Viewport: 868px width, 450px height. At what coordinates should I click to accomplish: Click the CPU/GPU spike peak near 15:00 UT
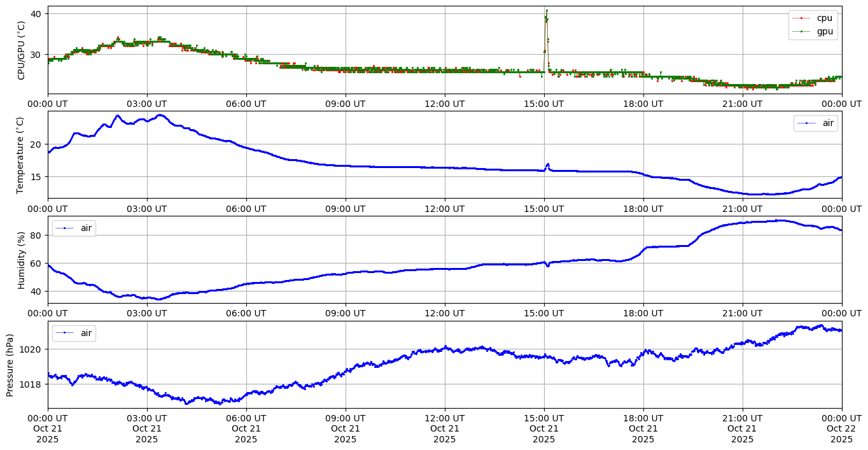coord(546,11)
